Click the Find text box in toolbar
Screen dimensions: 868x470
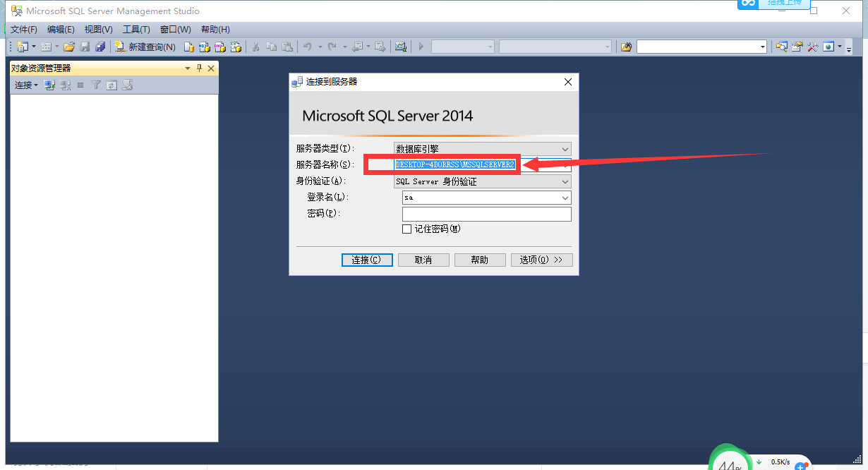(697, 47)
